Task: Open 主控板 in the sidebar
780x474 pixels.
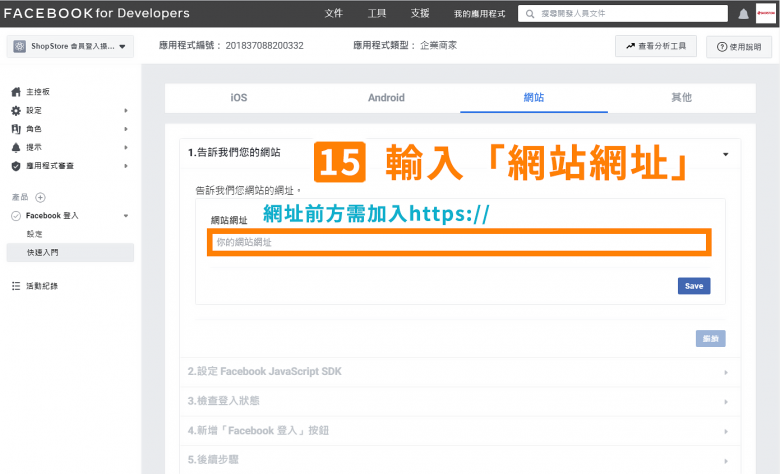Action: (x=38, y=92)
